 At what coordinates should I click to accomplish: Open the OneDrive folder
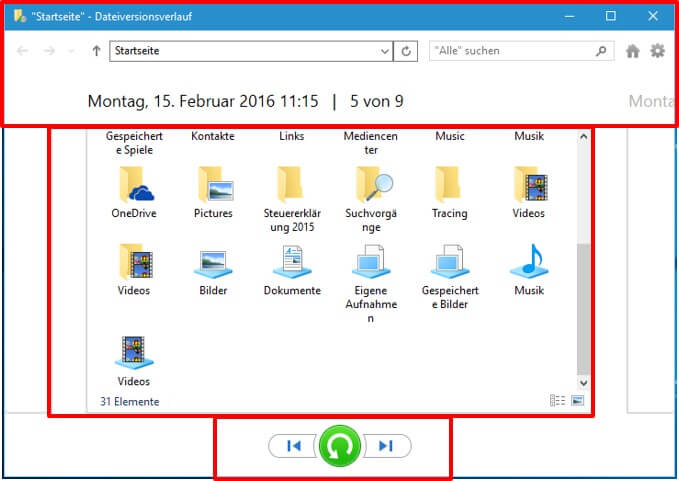(134, 193)
